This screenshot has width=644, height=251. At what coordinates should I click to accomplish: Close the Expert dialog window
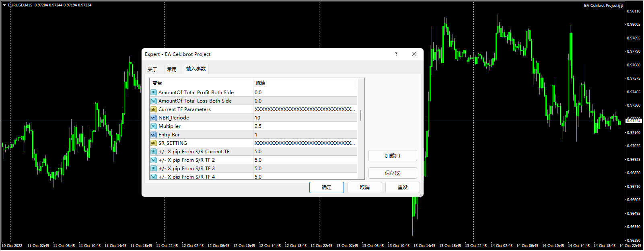point(414,54)
